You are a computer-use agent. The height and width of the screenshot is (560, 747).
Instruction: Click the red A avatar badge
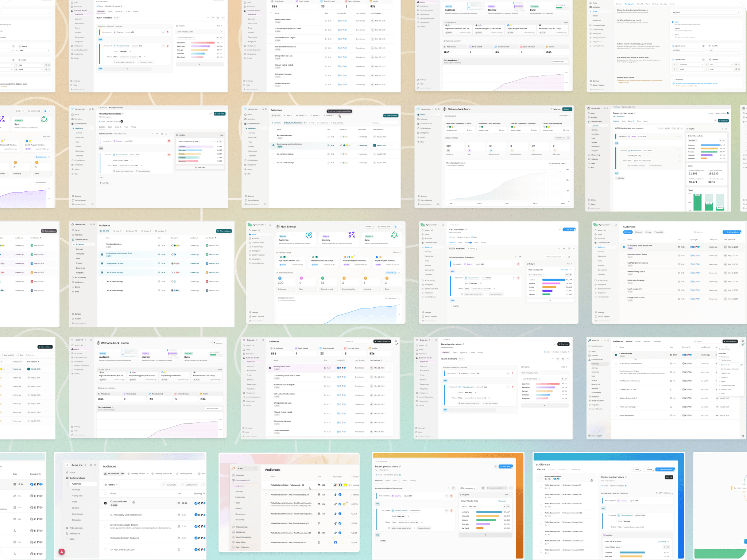pyautogui.click(x=62, y=552)
